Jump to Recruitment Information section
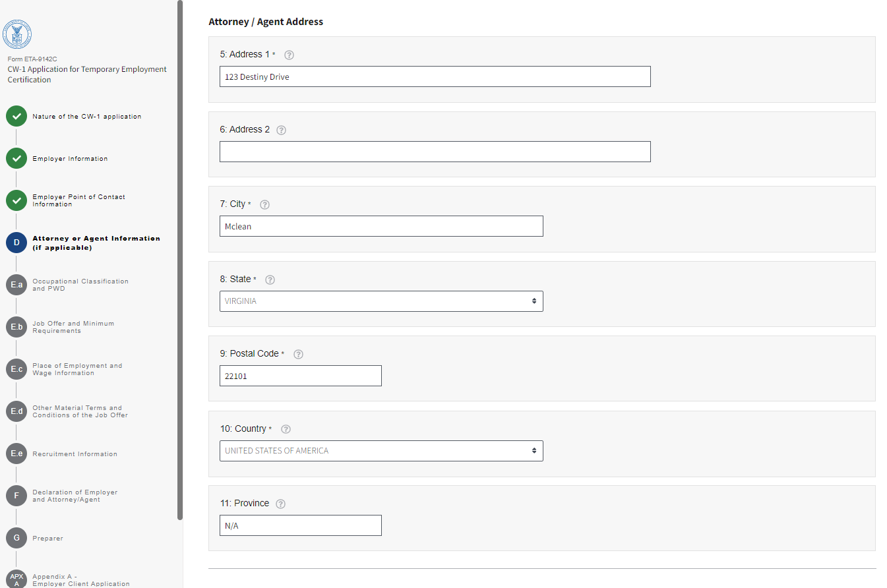 click(75, 454)
